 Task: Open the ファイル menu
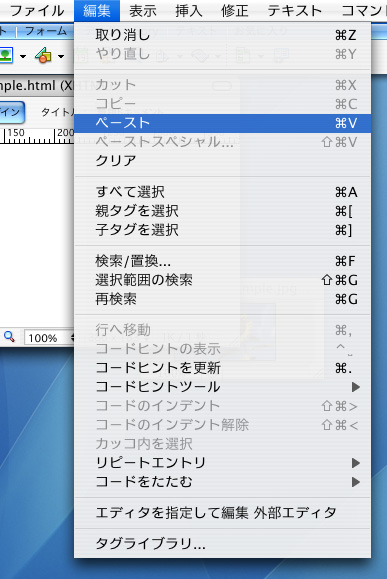point(37,11)
